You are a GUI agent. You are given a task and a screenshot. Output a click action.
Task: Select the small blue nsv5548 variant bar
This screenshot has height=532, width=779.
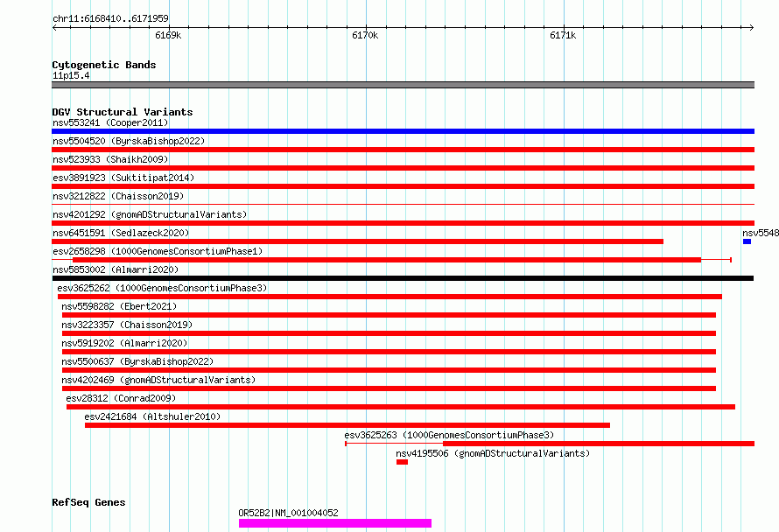pyautogui.click(x=747, y=241)
